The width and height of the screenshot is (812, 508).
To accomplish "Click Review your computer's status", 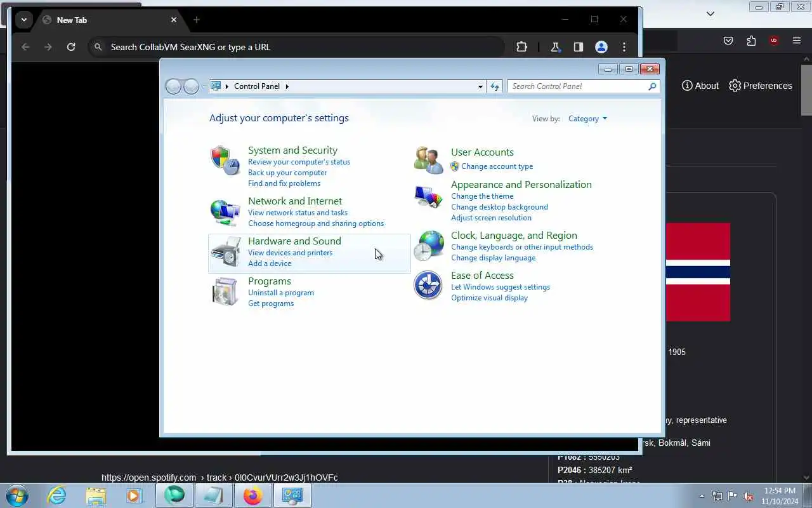I will point(299,162).
